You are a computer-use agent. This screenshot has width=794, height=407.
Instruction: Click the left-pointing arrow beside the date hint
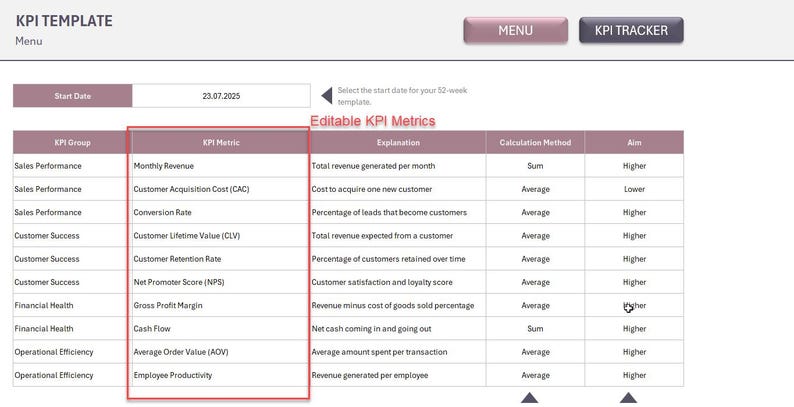[327, 95]
